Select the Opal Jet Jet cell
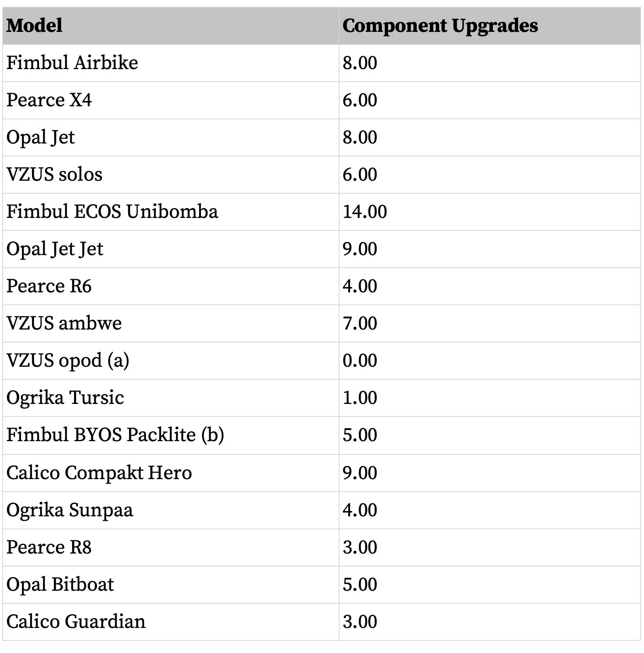 pos(55,249)
